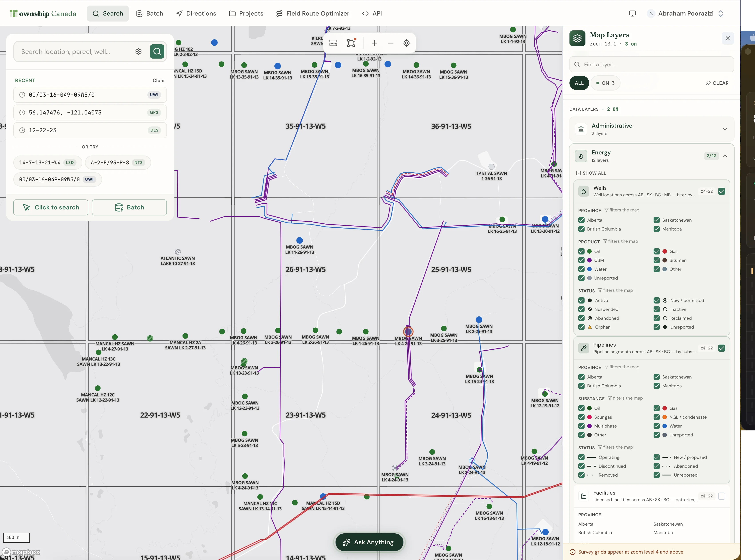Viewport: 755px width, 560px height.
Task: Click the Energy flame group icon
Action: pyautogui.click(x=581, y=156)
